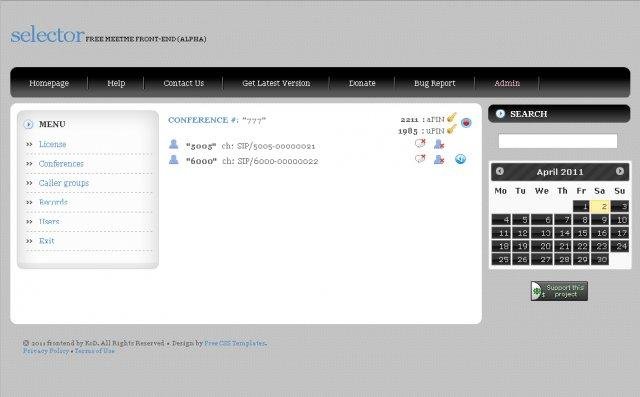This screenshot has width=640, height=397.
Task: Click the uPIN key icon
Action: (451, 130)
